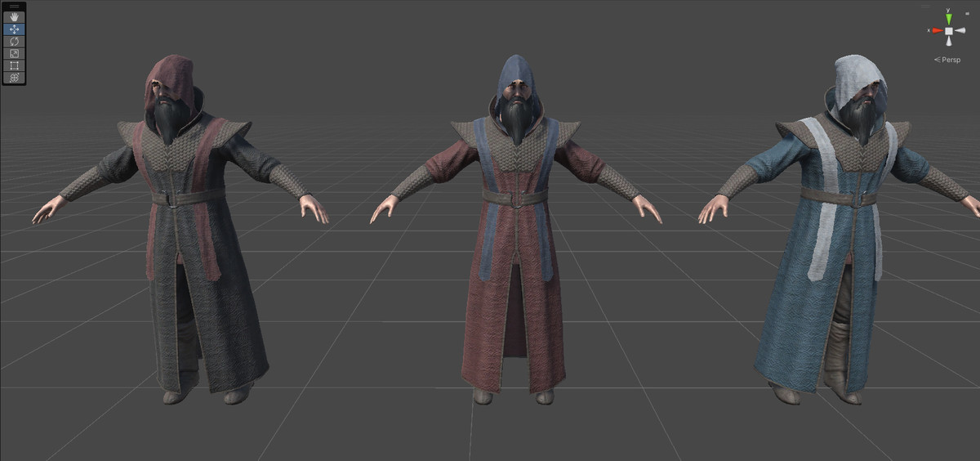Image resolution: width=980 pixels, height=461 pixels.
Task: Select the Rotate tool
Action: (x=14, y=41)
